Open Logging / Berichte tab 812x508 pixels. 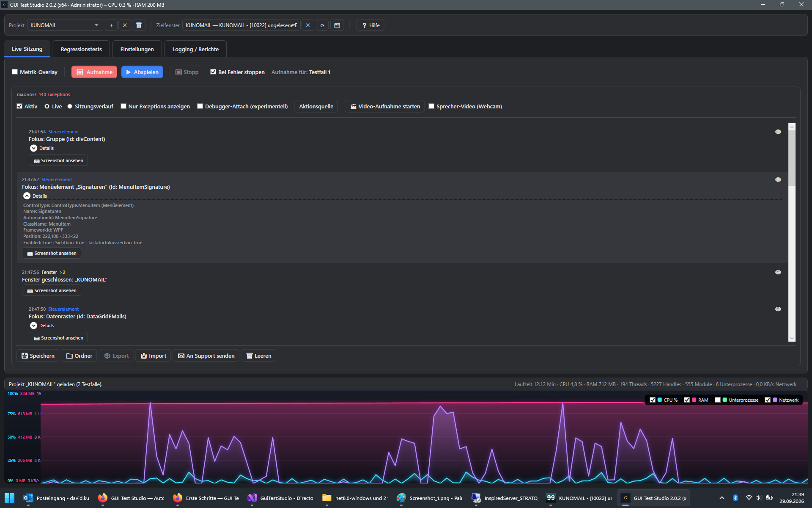[195, 49]
